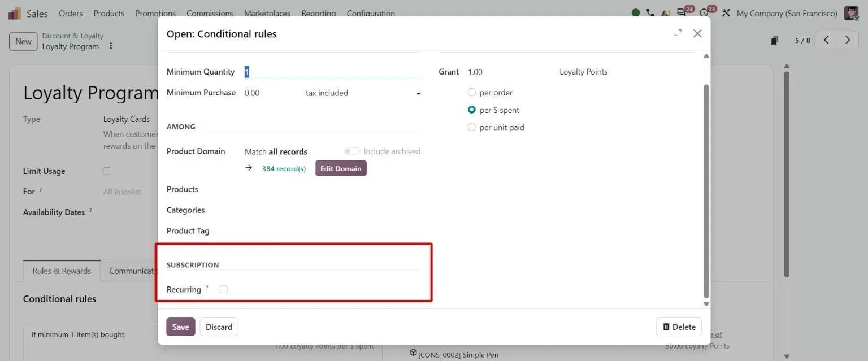
Task: Click the Availability Dates help question mark
Action: click(90, 211)
